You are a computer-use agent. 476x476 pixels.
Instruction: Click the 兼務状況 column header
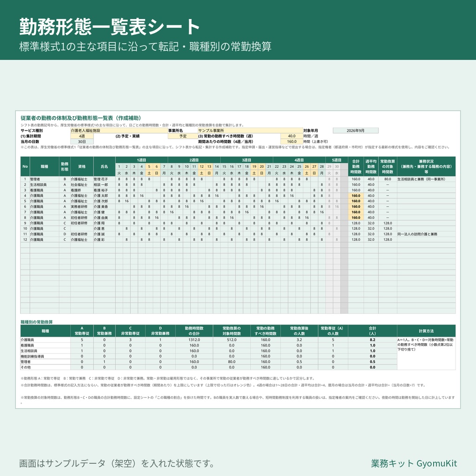click(x=426, y=166)
